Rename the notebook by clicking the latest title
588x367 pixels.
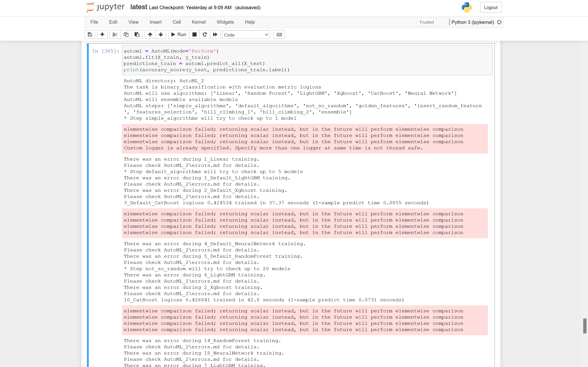tap(139, 7)
